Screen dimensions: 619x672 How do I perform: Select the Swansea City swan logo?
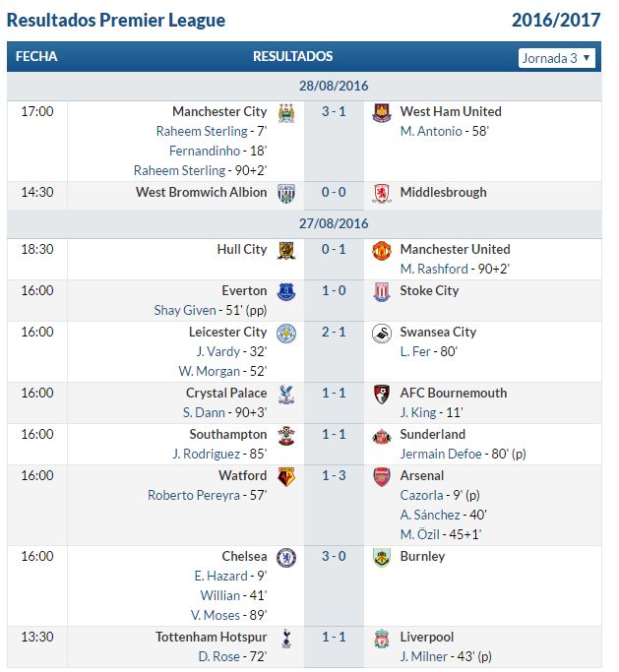[x=382, y=334]
